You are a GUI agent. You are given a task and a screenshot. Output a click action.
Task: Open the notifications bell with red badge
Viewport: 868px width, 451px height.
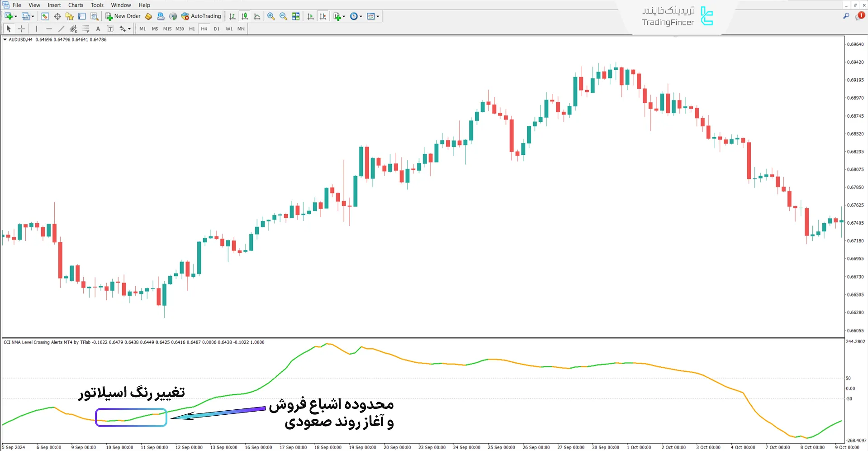point(859,15)
